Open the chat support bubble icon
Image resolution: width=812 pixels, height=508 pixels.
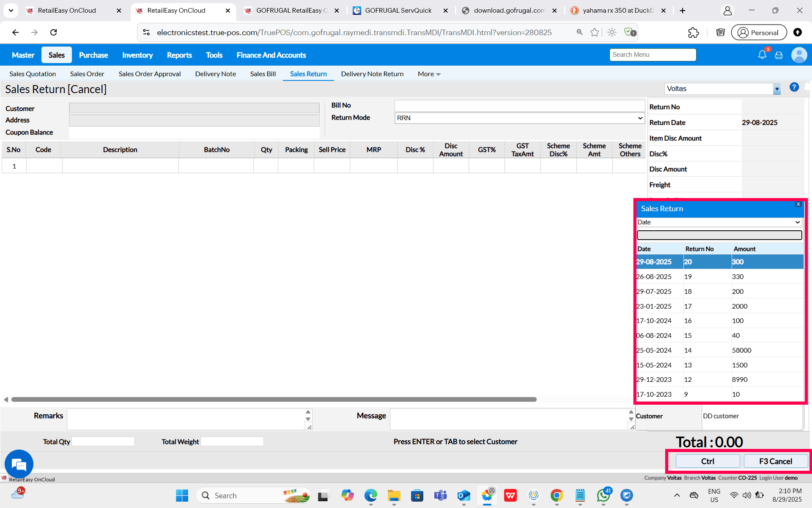(x=19, y=464)
